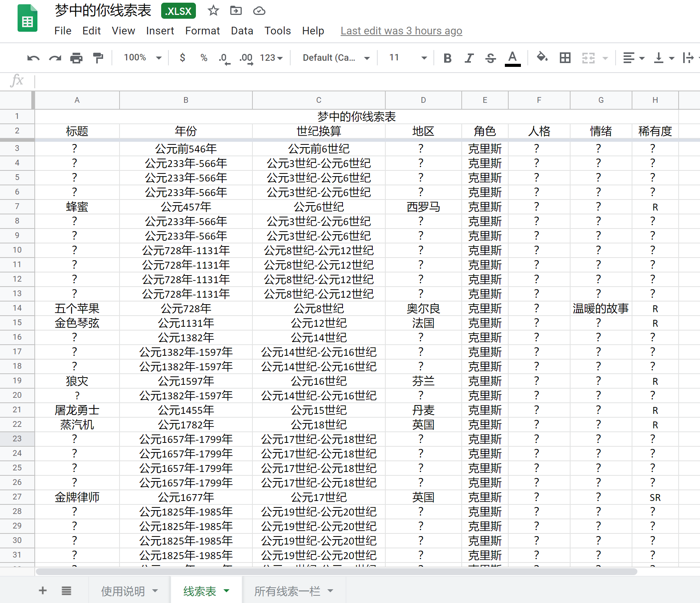Click the document title 梦中的你线索表

pyautogui.click(x=103, y=11)
